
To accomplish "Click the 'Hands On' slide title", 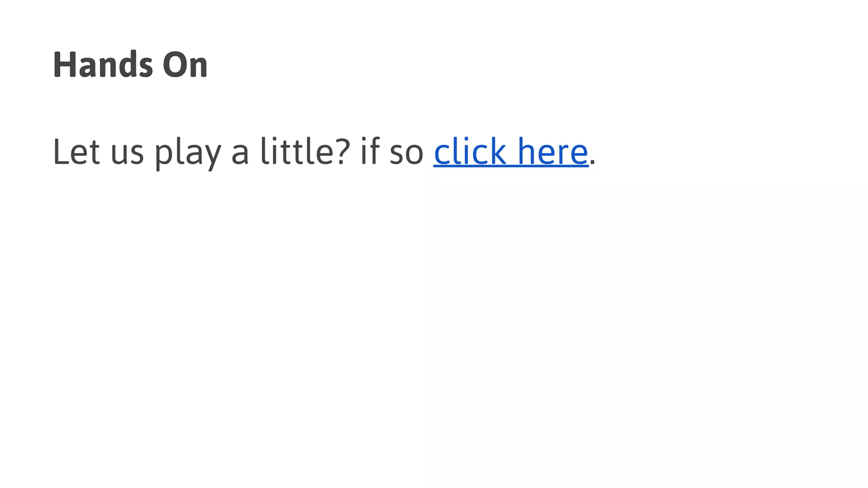I will tap(130, 65).
